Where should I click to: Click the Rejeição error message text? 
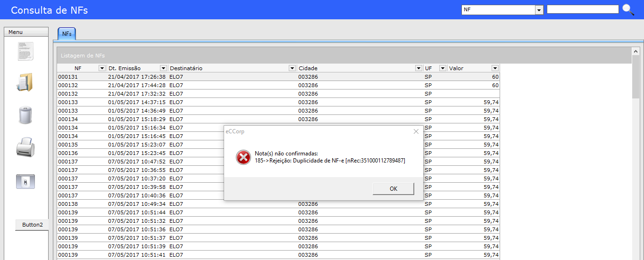point(330,161)
